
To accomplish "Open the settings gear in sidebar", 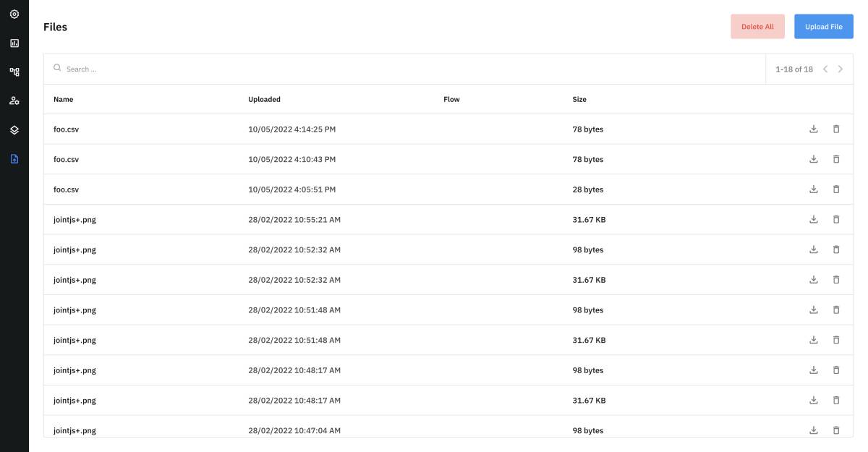I will (x=14, y=14).
